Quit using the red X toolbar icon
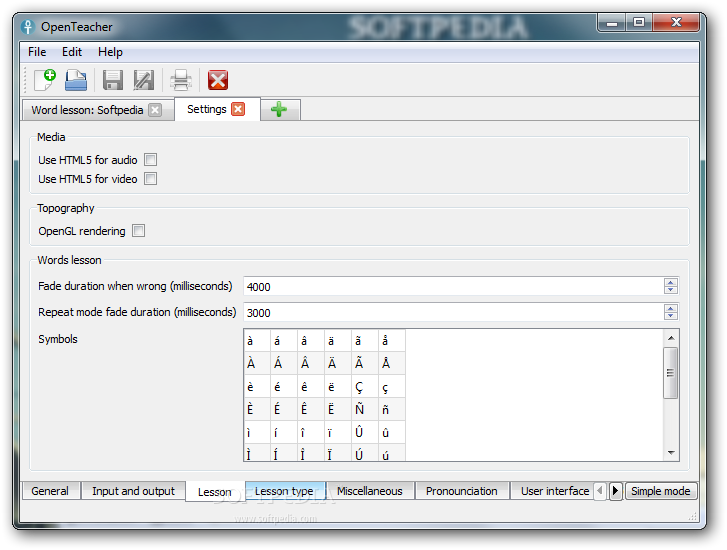 coord(217,80)
